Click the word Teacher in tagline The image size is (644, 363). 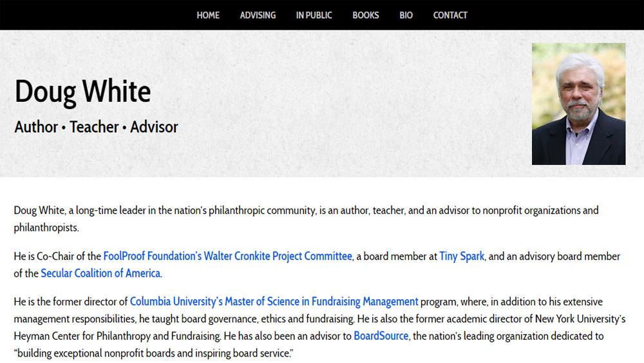(94, 127)
